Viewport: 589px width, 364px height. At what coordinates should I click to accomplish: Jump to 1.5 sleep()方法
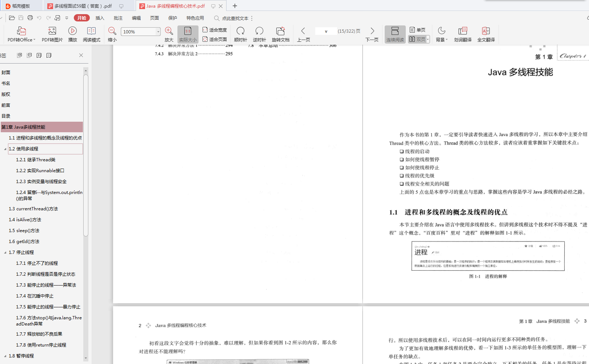24,231
